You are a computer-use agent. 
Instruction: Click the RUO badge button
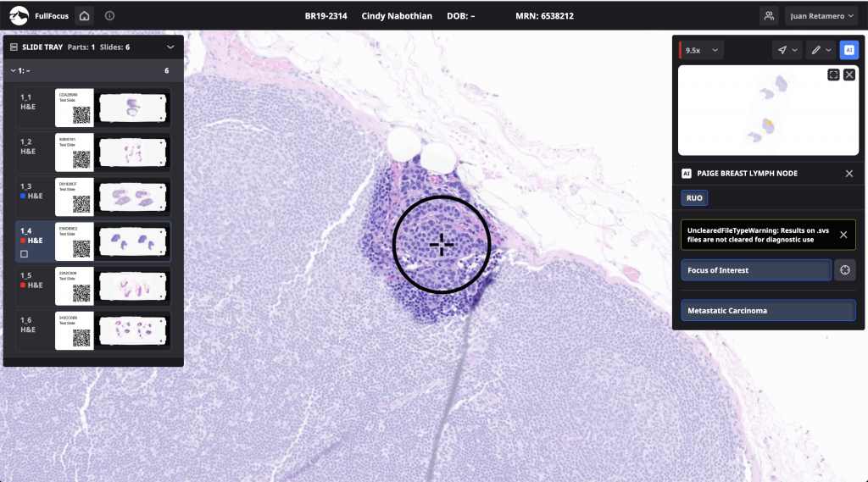click(x=694, y=197)
